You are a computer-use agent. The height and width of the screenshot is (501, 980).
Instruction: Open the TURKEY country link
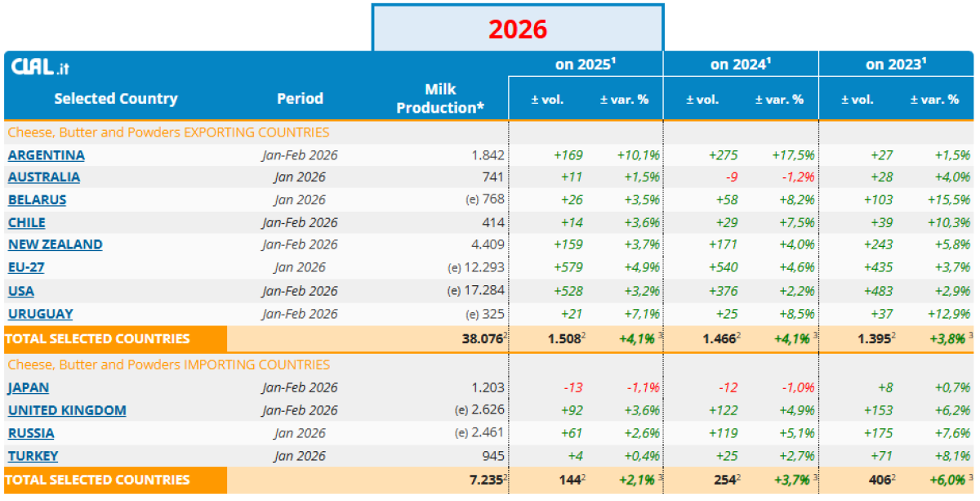pos(33,456)
